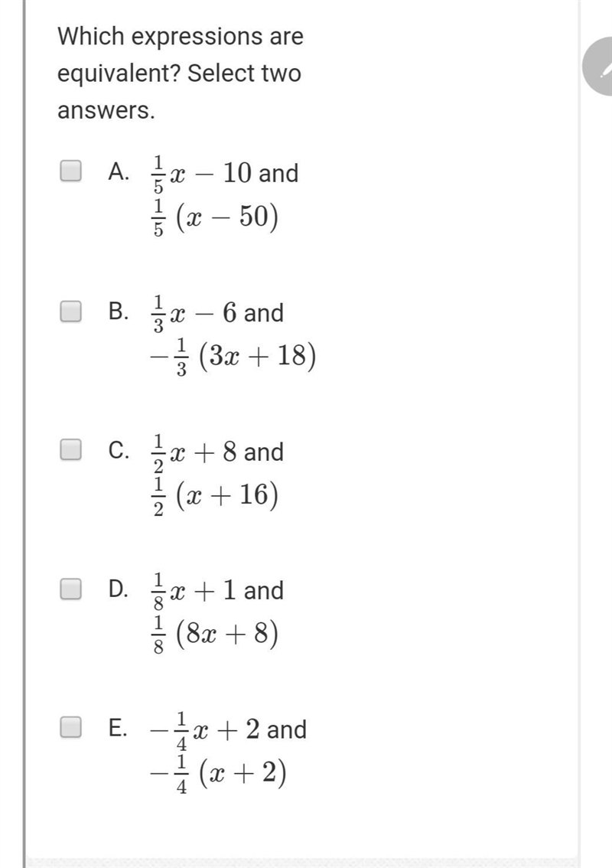
Task: Click the gray pencil edit icon
Action: tap(599, 67)
